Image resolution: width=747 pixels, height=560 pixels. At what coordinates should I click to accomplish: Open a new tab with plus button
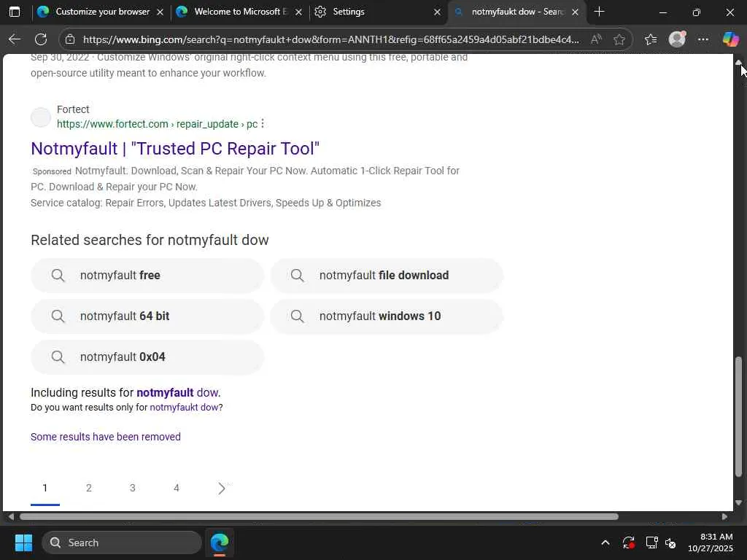[x=600, y=12]
